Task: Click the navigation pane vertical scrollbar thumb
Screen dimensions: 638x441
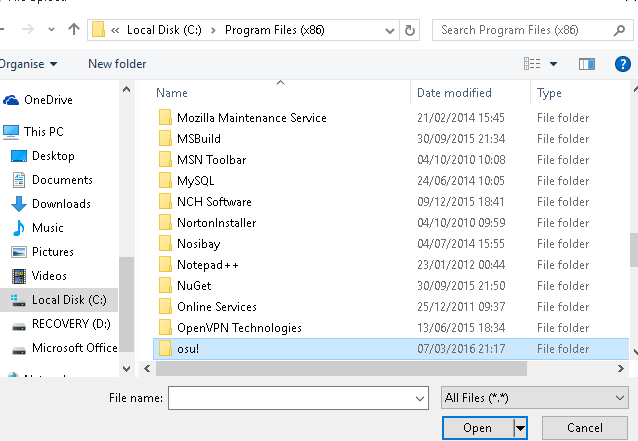Action: point(127,304)
